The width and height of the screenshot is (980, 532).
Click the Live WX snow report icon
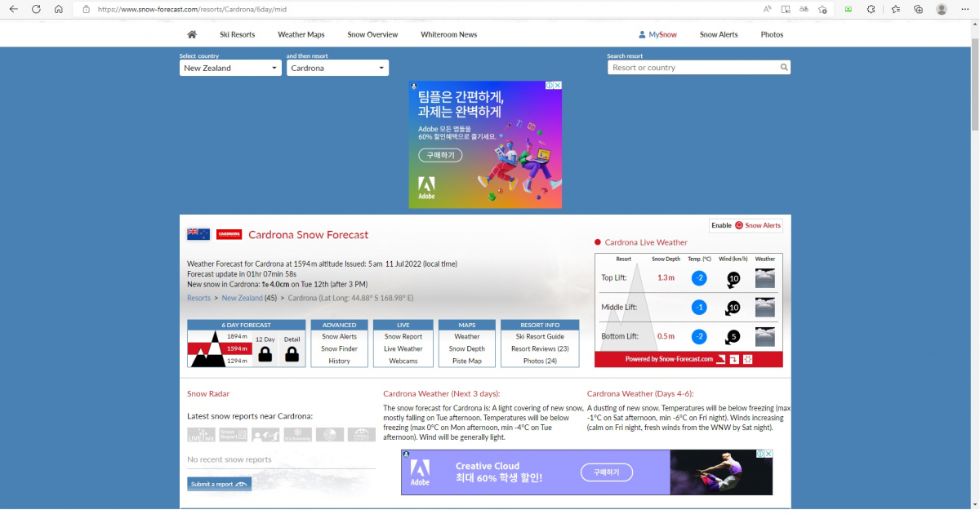point(201,435)
